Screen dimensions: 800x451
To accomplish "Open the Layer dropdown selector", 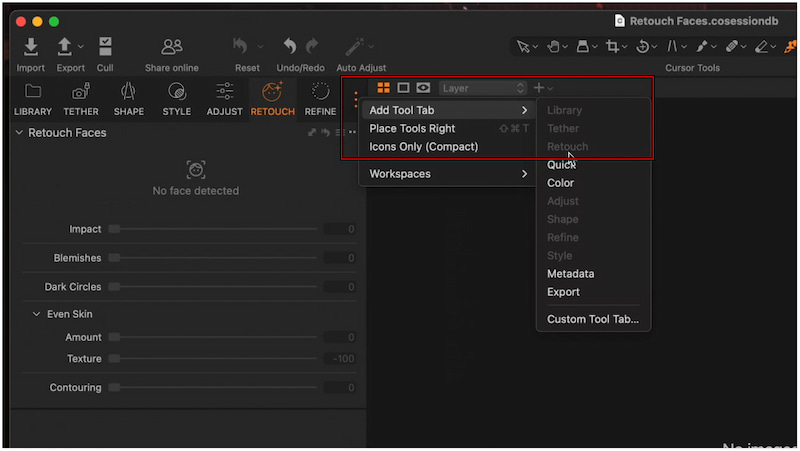I will (482, 88).
